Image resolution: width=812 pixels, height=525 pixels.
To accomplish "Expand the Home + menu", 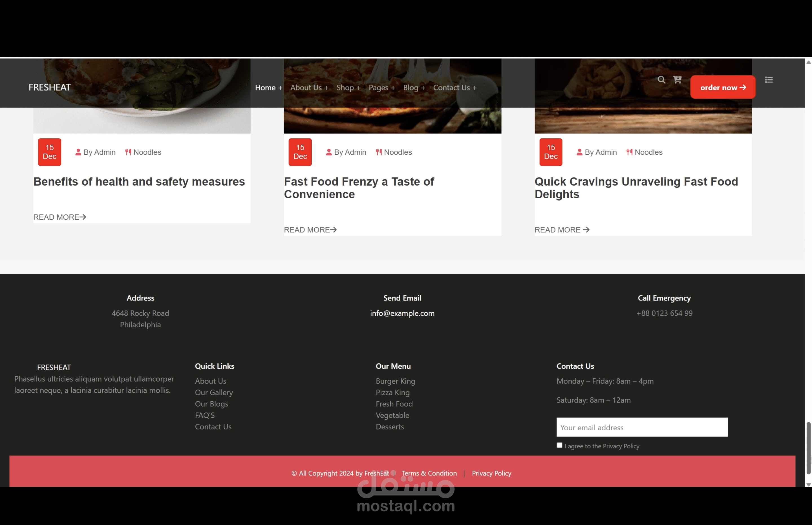I will pos(268,88).
